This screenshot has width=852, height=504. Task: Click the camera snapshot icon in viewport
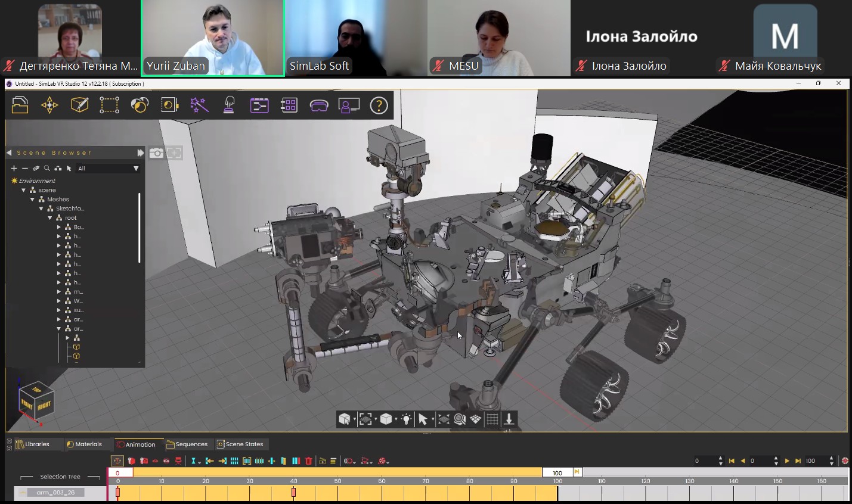coord(156,153)
